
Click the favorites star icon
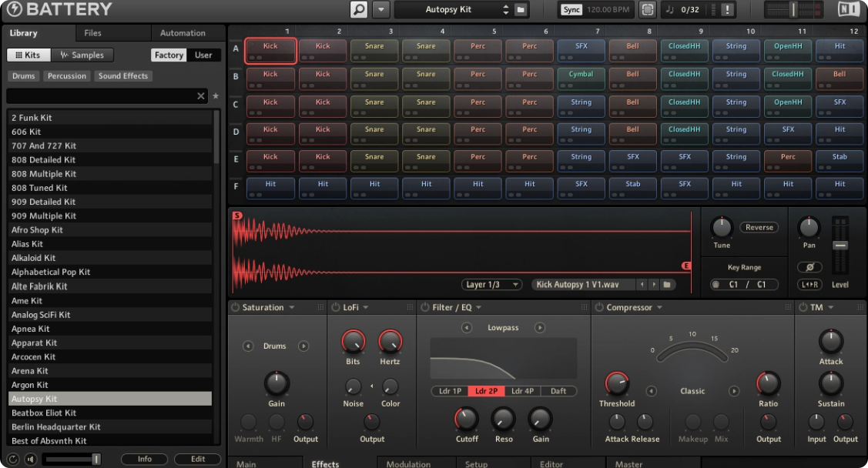pyautogui.click(x=216, y=96)
